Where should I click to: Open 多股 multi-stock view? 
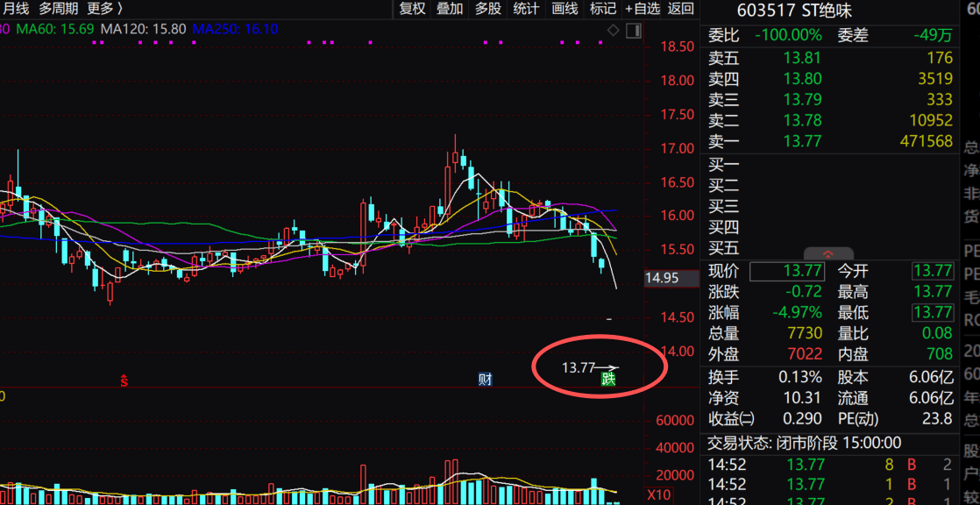point(488,9)
